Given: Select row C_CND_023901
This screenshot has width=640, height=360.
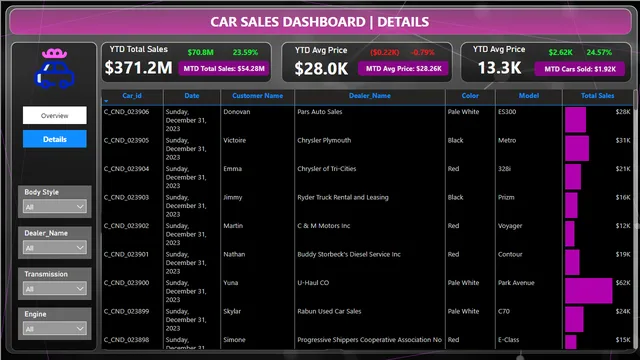Looking at the screenshot, I should (367, 263).
